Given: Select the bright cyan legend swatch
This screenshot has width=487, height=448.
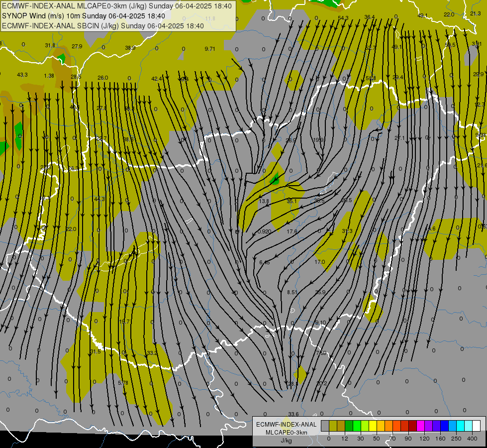Looking at the screenshot, I should pyautogui.click(x=461, y=426).
